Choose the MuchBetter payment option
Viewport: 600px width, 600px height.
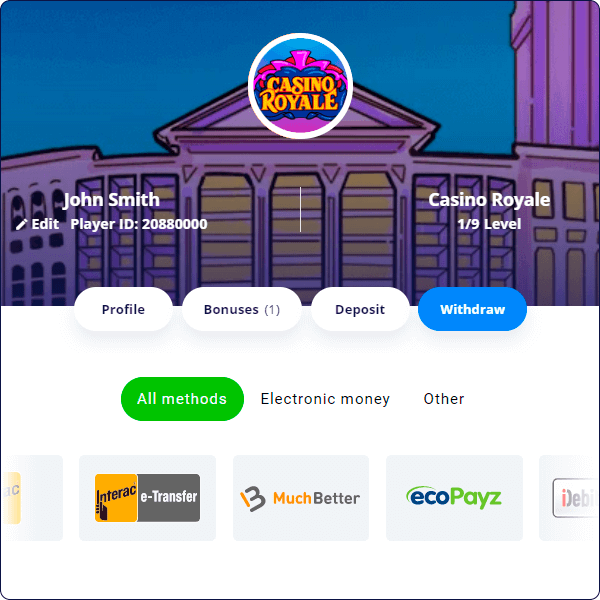(x=301, y=498)
